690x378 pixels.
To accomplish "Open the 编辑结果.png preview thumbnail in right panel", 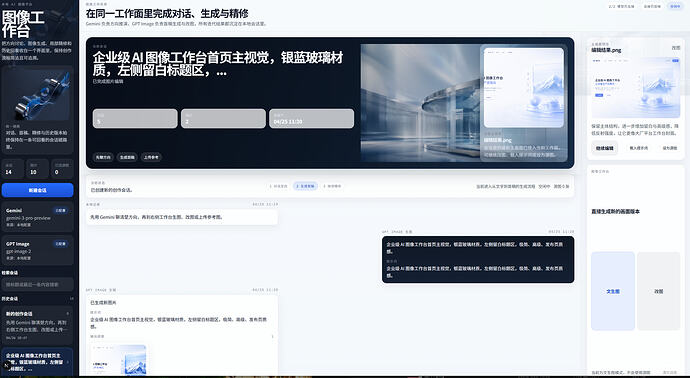I will click(x=635, y=87).
